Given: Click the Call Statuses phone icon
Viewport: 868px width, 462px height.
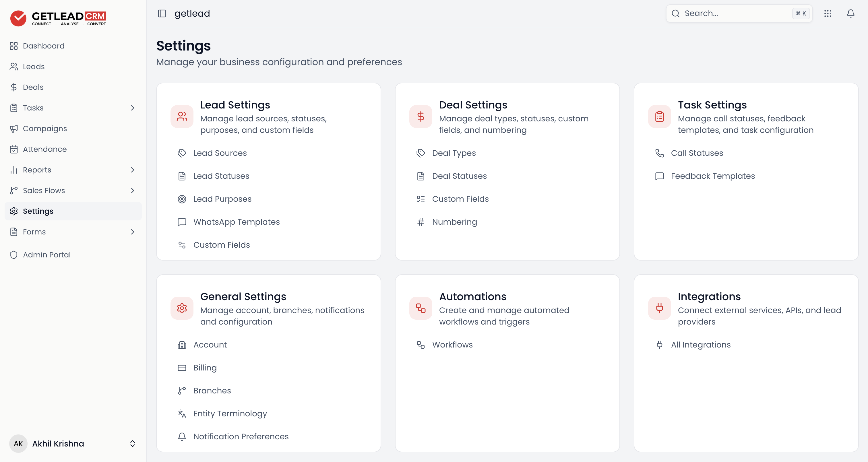Looking at the screenshot, I should 659,153.
